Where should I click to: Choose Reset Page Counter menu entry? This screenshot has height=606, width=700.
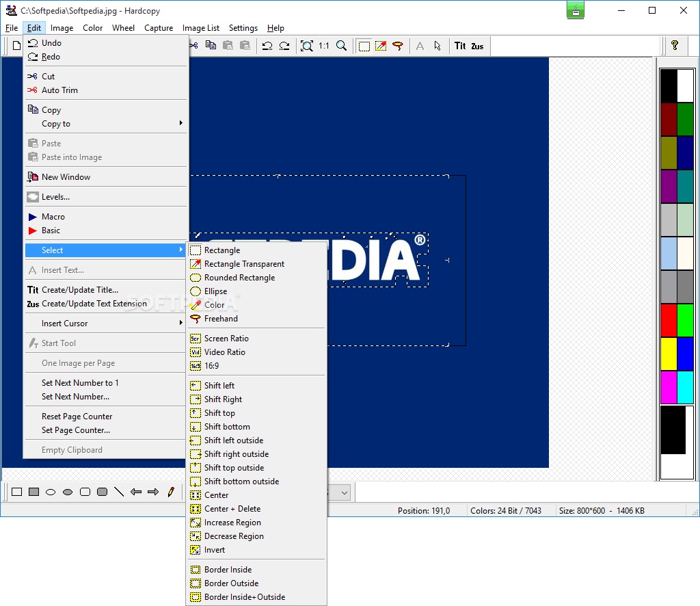105,417
